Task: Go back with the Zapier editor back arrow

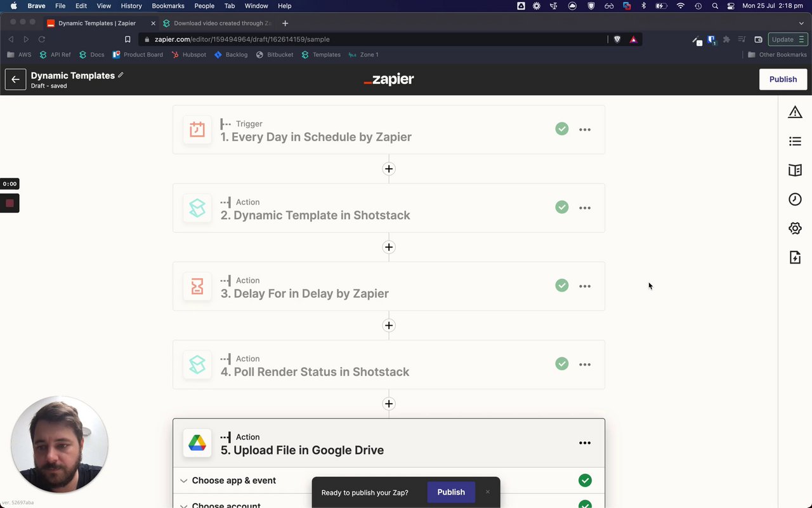Action: tap(16, 79)
